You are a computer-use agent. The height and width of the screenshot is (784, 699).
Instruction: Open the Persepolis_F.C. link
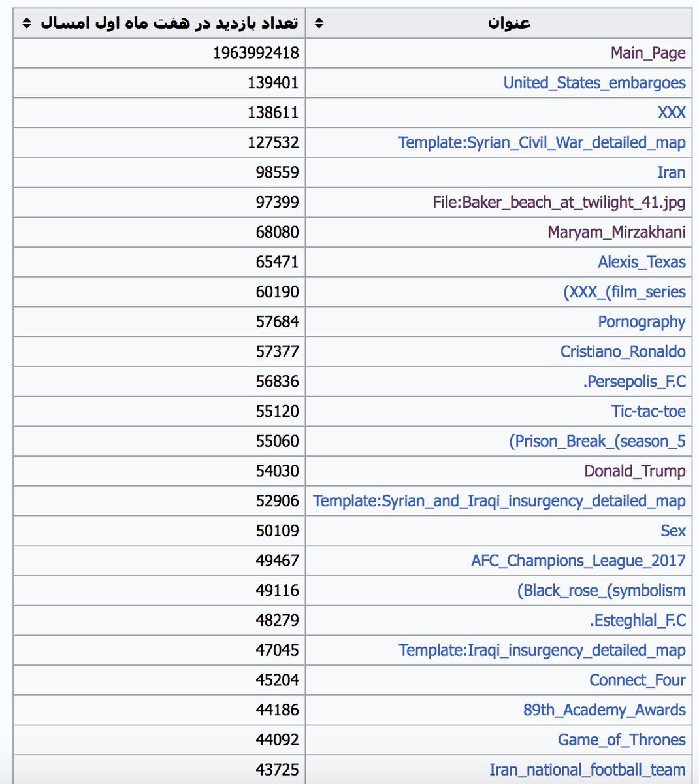click(x=635, y=382)
